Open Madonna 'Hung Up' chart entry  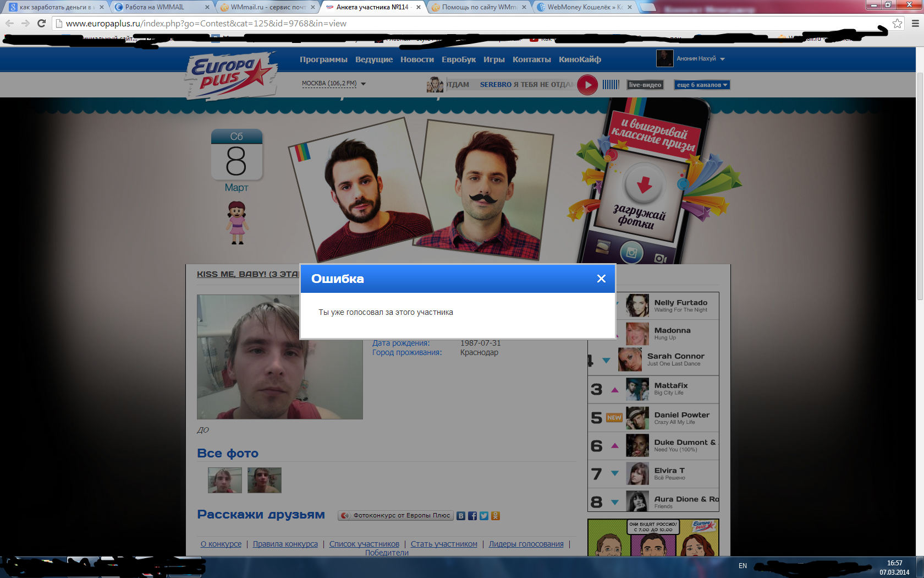[x=667, y=334]
